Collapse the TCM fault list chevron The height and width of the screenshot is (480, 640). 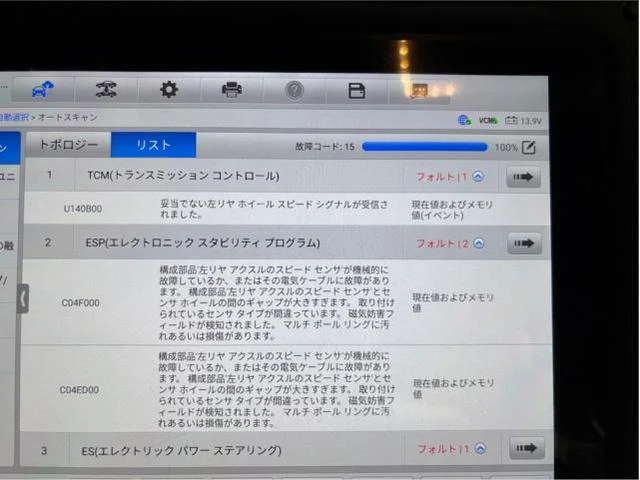(x=478, y=177)
